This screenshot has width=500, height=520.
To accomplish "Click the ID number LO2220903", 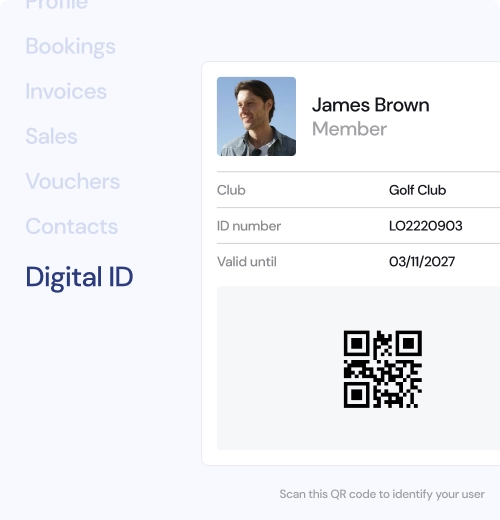I will [x=426, y=226].
